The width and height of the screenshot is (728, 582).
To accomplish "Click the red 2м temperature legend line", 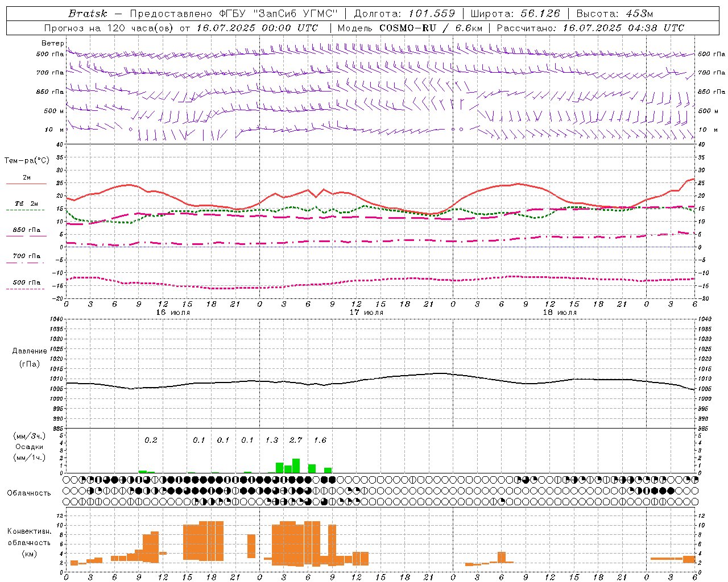I will click(x=26, y=184).
